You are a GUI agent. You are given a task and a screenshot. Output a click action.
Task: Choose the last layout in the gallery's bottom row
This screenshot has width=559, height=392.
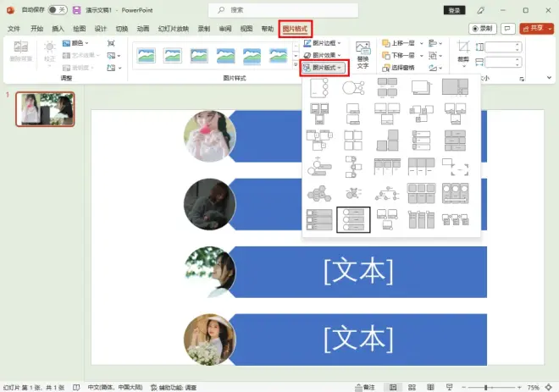(456, 219)
